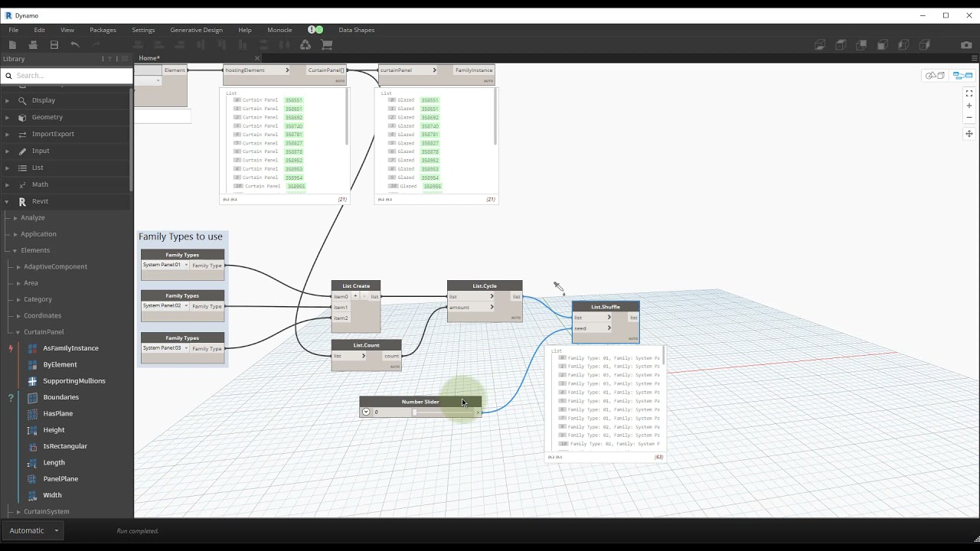
Task: Remove an input with List Create minus button
Action: click(364, 295)
